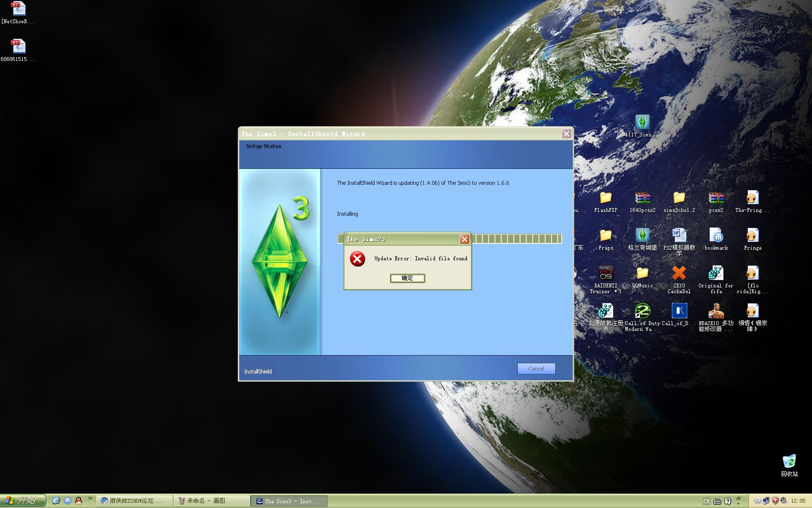812x508 pixels.
Task: Switch to The Sims3 Inst taskbar button
Action: click(289, 501)
